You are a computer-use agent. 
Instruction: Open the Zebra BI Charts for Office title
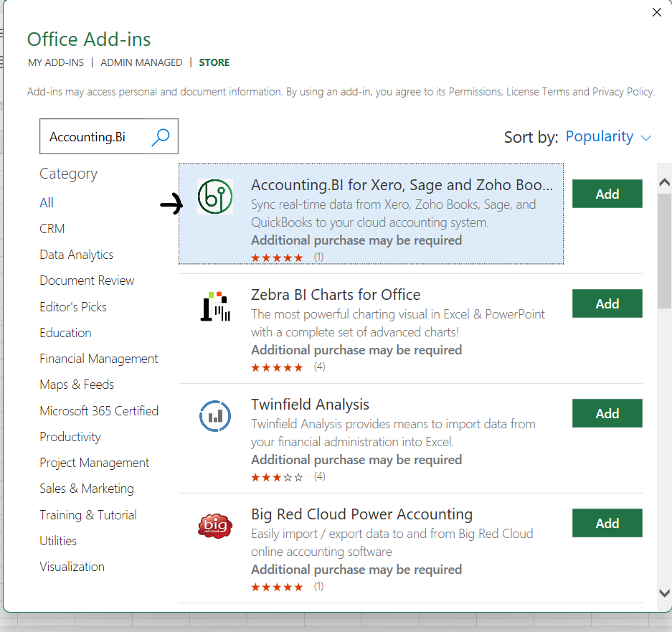(336, 295)
